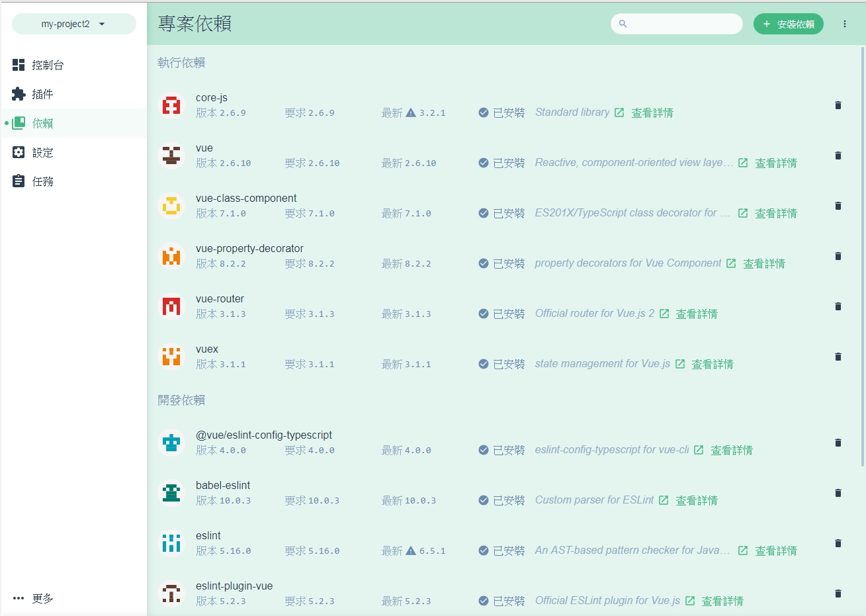Open vue-property-decorator external link icon
Image resolution: width=866 pixels, height=616 pixels.
click(731, 263)
